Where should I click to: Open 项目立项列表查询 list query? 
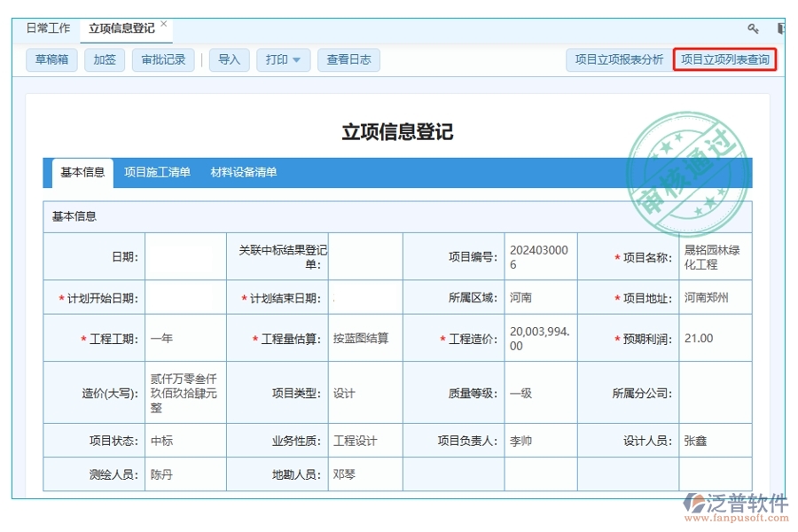coord(726,60)
